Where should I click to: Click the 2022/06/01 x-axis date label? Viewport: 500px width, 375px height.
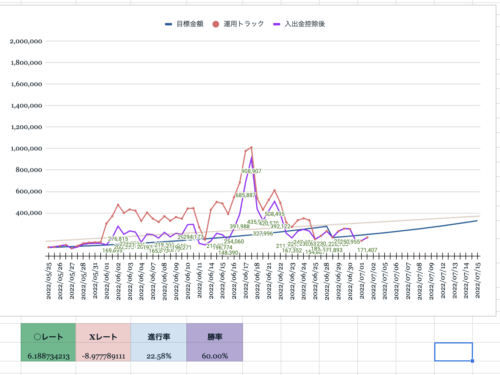tap(107, 281)
